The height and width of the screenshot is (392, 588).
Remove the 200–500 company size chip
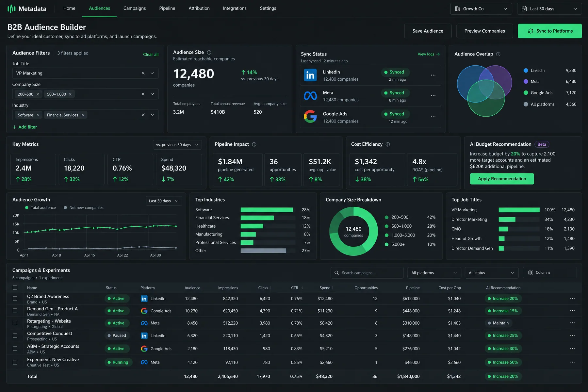click(38, 94)
